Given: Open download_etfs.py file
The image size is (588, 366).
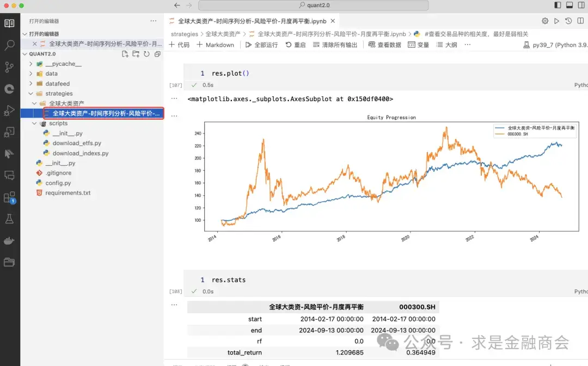Looking at the screenshot, I should coord(77,143).
